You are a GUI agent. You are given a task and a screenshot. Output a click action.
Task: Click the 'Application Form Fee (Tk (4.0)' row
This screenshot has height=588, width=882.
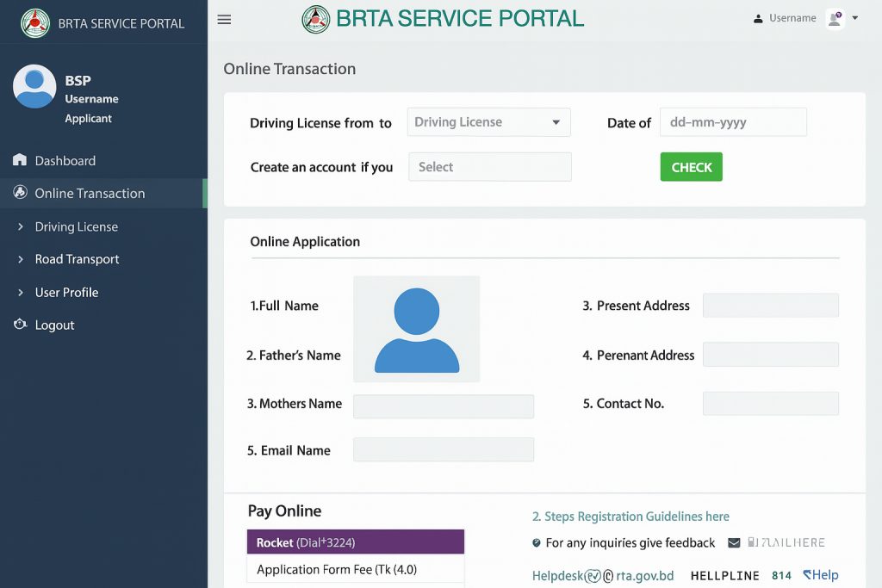coord(356,569)
